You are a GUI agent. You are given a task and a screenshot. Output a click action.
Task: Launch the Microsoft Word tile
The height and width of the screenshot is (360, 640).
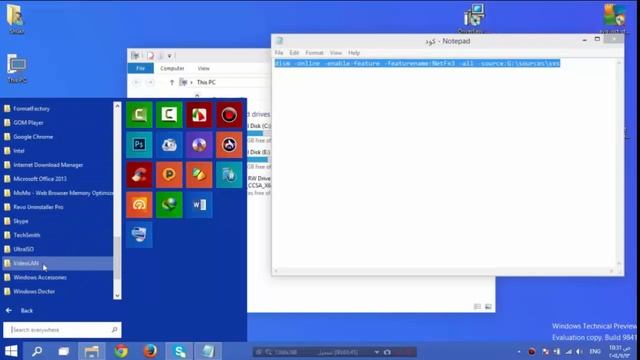(x=199, y=204)
